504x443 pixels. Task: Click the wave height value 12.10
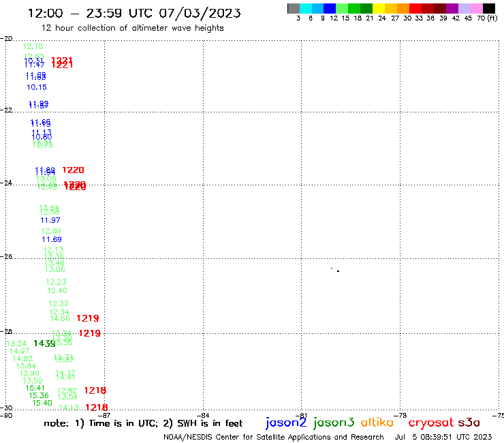click(x=33, y=46)
